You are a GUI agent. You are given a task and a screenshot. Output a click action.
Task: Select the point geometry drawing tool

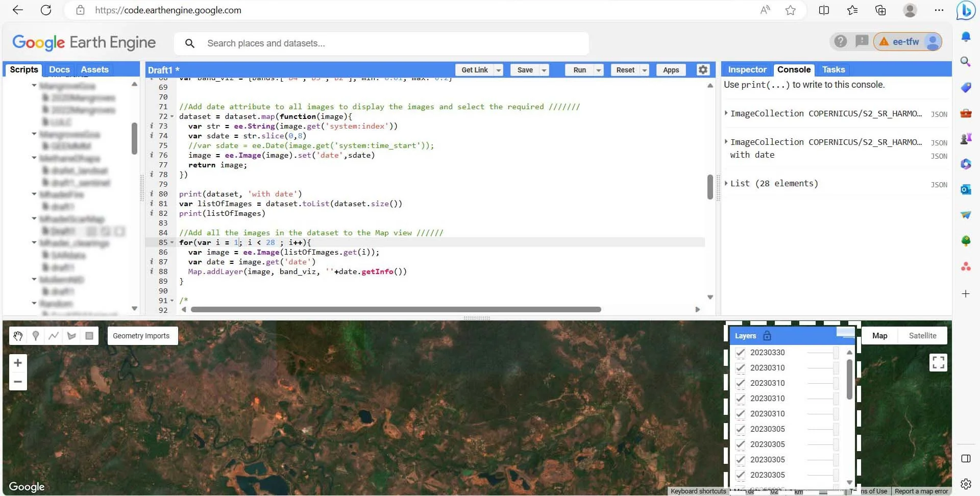pos(36,336)
